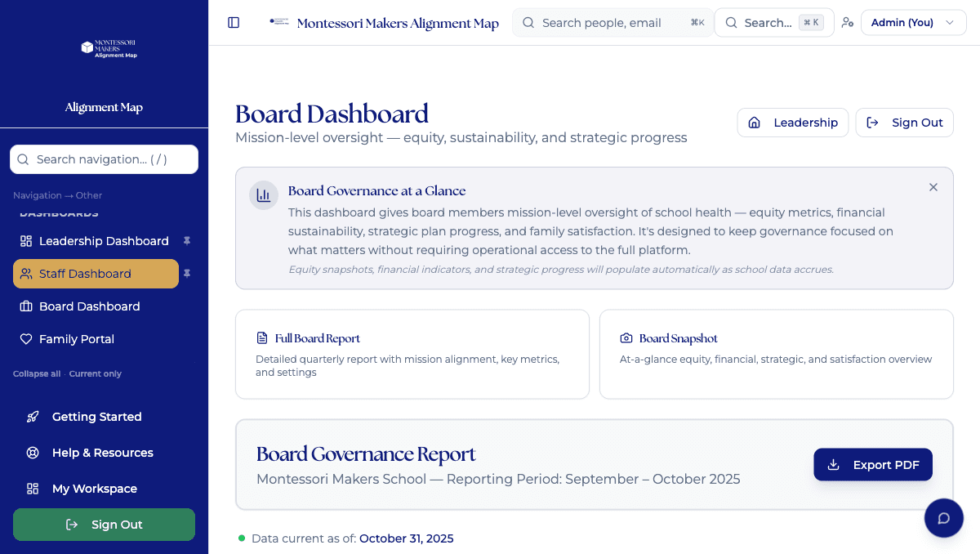Open Family Portal from the navigation
Screen dimensions: 980x554
(77, 339)
